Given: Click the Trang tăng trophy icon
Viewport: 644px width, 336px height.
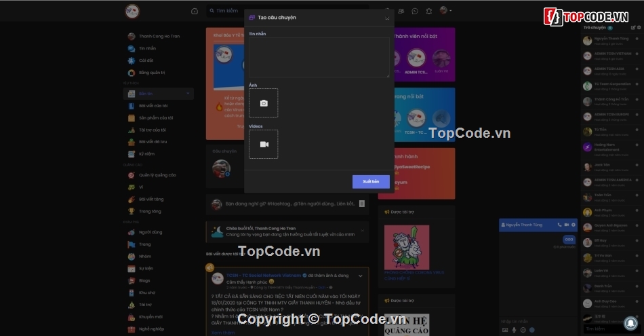Looking at the screenshot, I should (132, 211).
